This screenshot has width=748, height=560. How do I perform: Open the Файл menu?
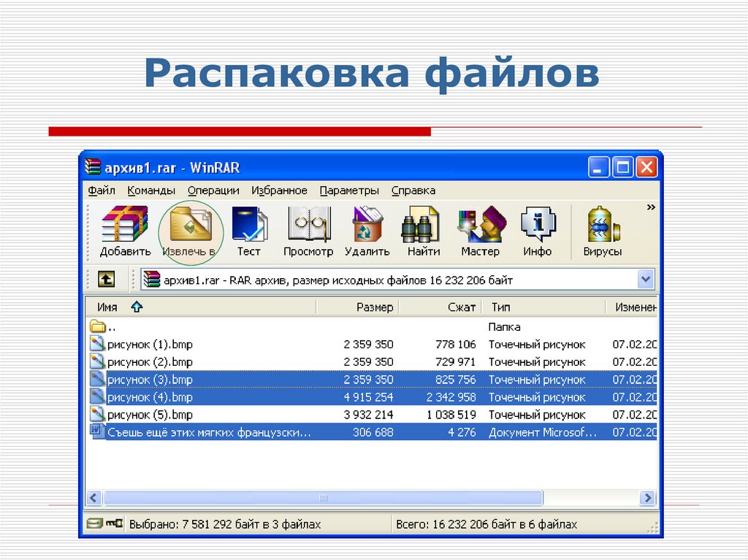click(101, 191)
